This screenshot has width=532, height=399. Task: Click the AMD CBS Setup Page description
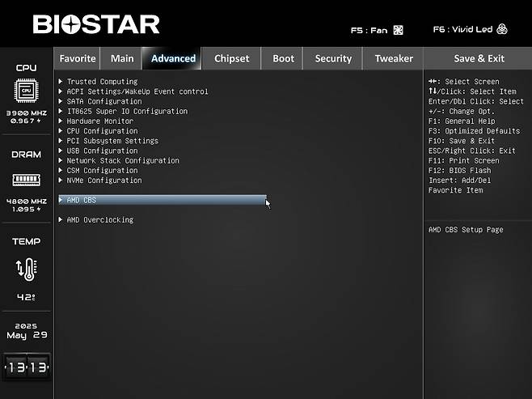click(x=466, y=230)
